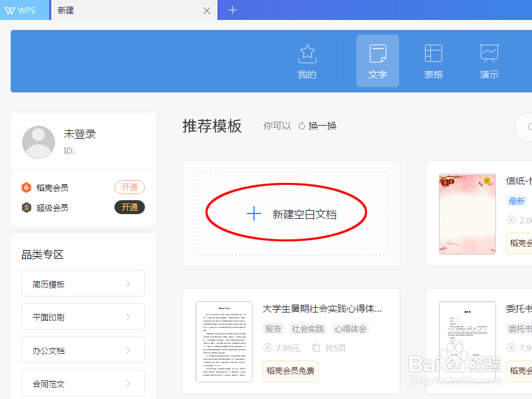Click the template search field
The height and width of the screenshot is (399, 532).
[523, 127]
